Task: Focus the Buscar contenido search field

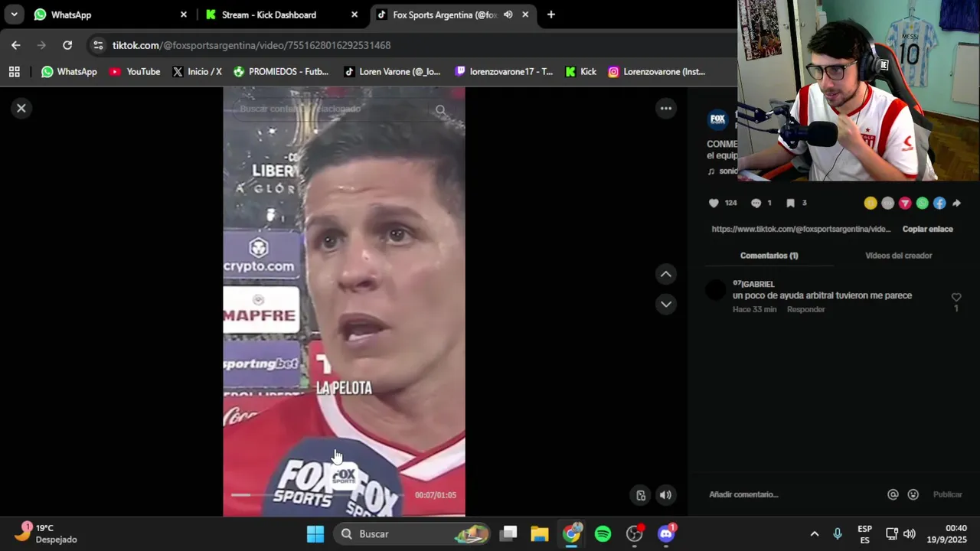Action: coord(333,109)
